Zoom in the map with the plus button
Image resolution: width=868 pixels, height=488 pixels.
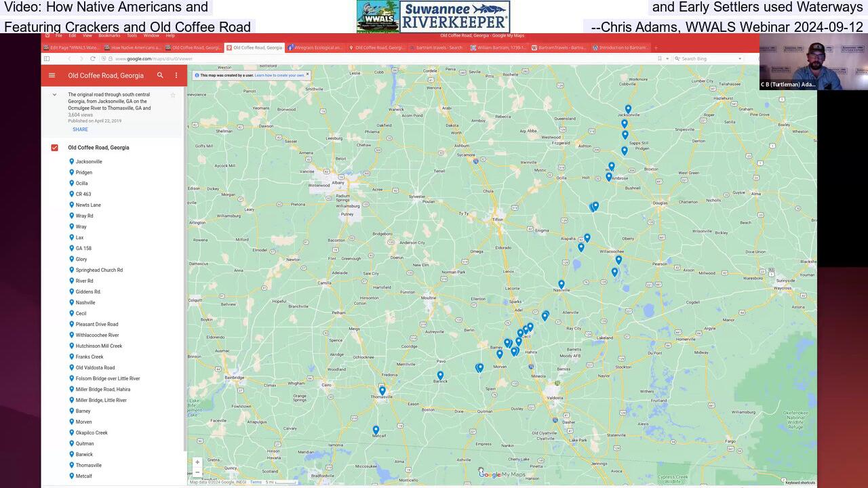click(x=197, y=462)
